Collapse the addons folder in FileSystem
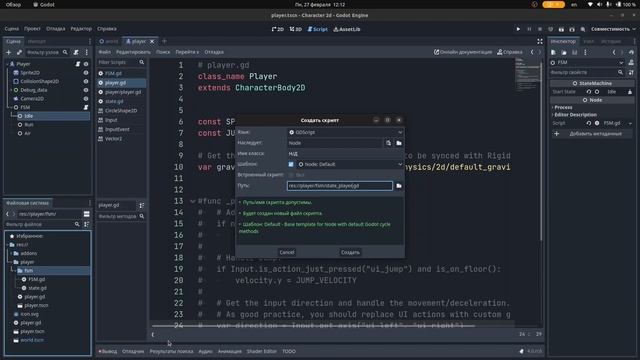Image resolution: width=640 pixels, height=360 pixels. (x=11, y=253)
